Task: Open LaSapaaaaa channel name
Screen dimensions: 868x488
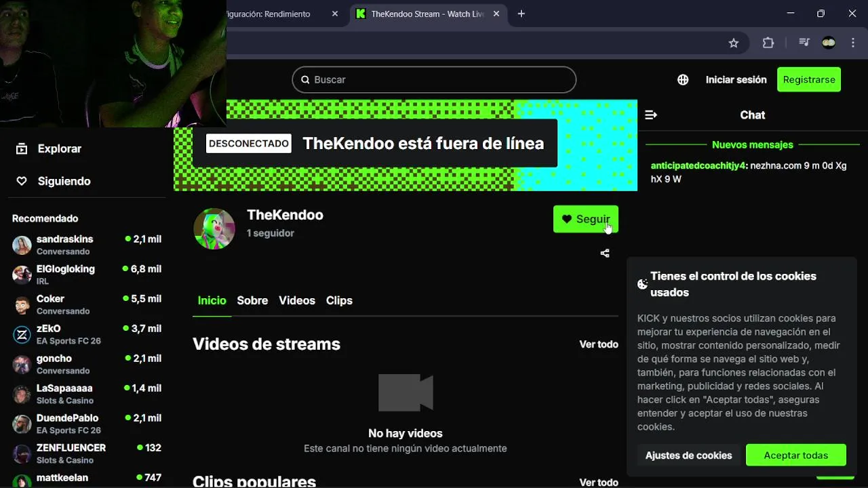Action: pyautogui.click(x=64, y=388)
